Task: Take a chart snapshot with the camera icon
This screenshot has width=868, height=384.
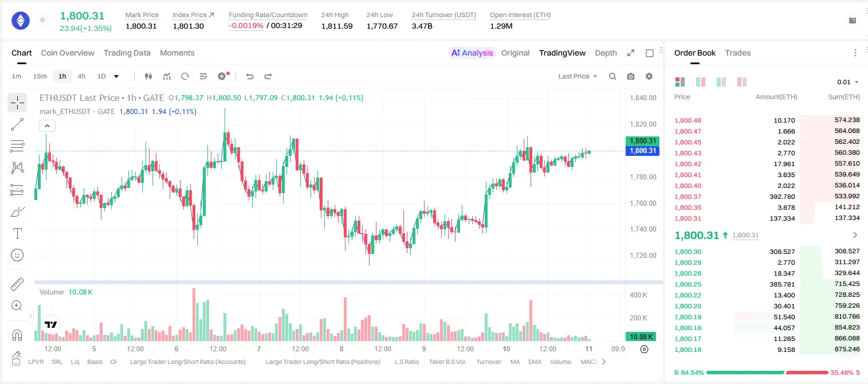Action: pos(631,76)
